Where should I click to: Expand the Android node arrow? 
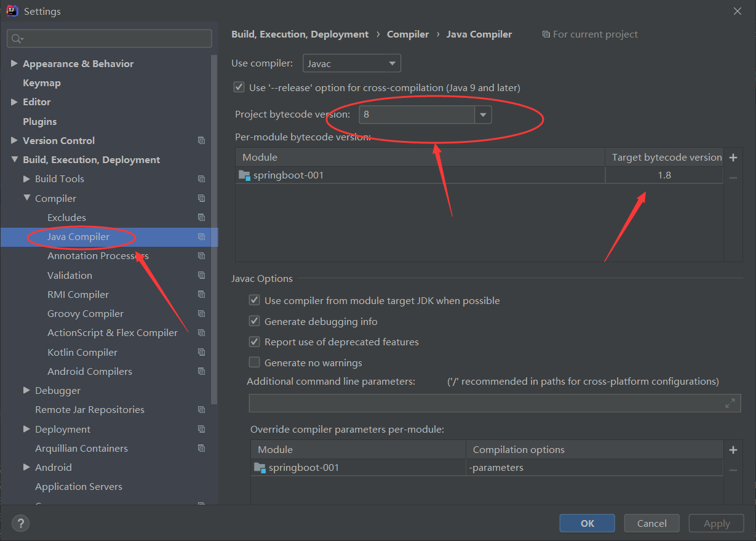26,467
